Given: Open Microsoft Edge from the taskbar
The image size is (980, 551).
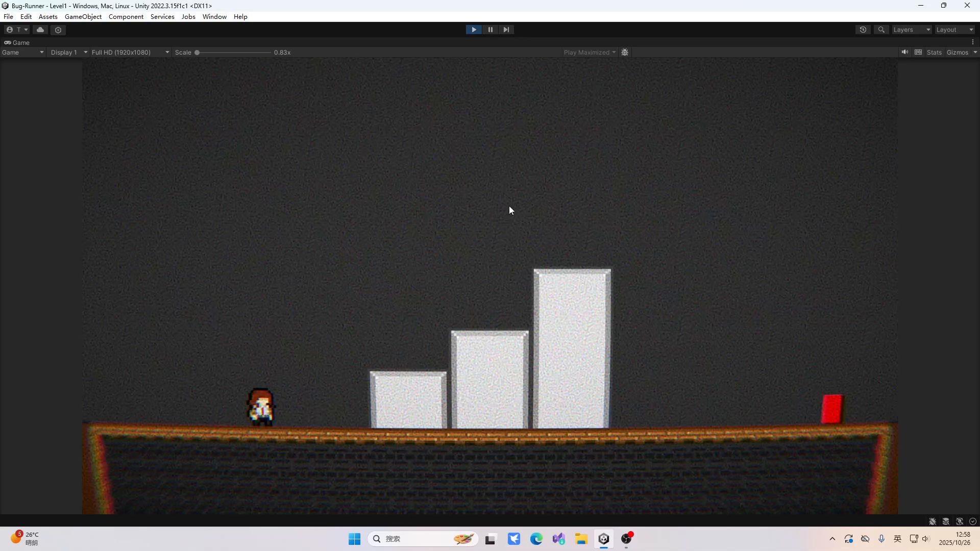Looking at the screenshot, I should tap(536, 539).
